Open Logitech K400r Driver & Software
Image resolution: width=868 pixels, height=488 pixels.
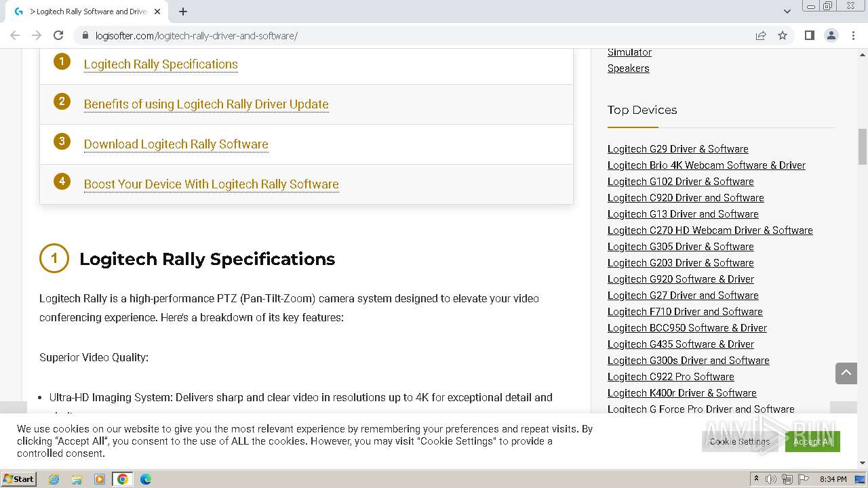point(682,393)
